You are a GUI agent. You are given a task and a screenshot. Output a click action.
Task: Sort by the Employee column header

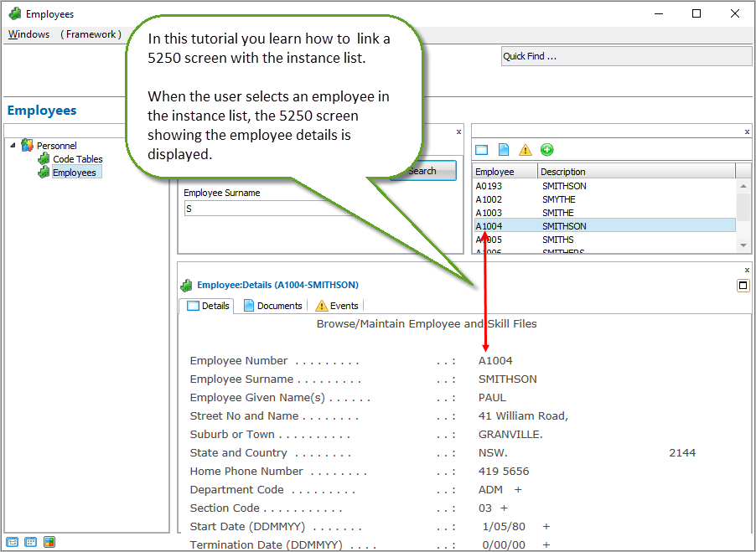[505, 172]
